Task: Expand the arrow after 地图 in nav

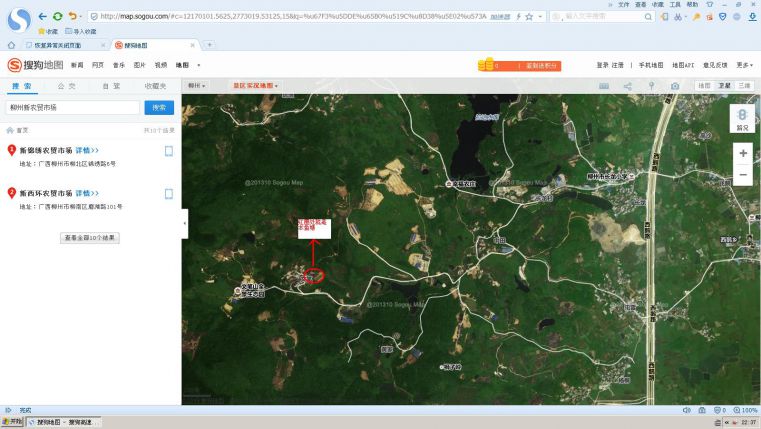Action: click(199, 65)
